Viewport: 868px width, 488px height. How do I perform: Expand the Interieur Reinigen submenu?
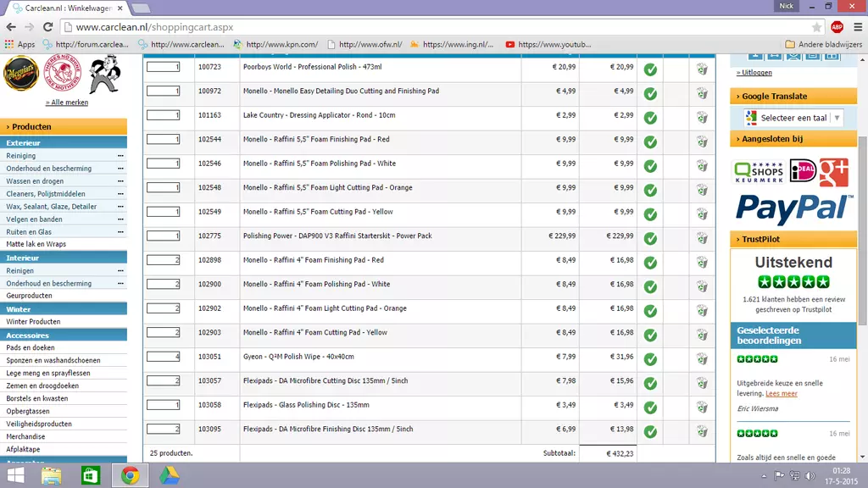click(120, 271)
